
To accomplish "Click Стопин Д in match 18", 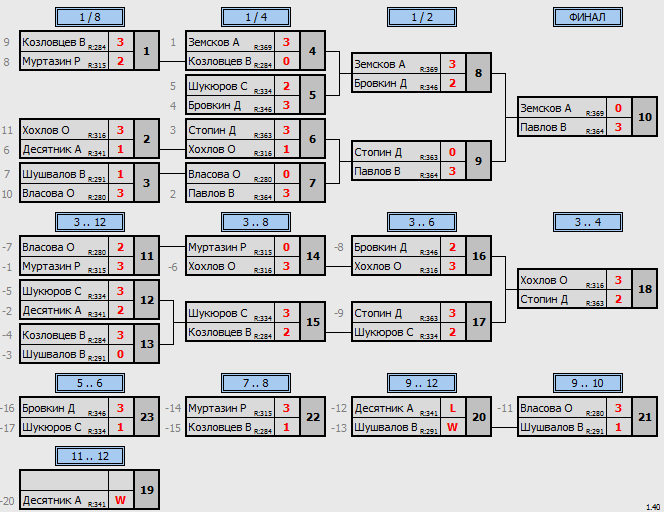I will [x=544, y=299].
